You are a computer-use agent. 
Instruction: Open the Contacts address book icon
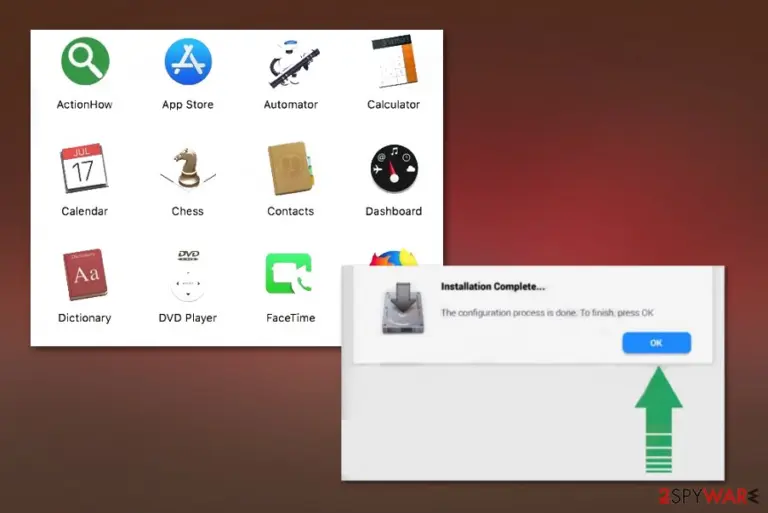(290, 168)
